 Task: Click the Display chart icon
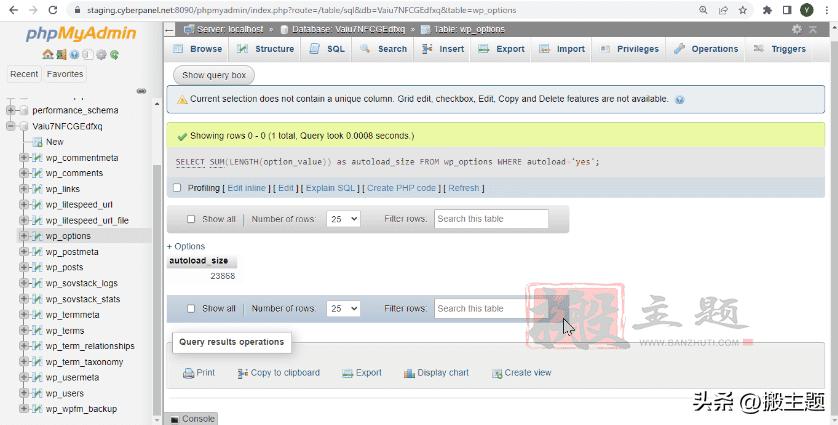tap(409, 373)
